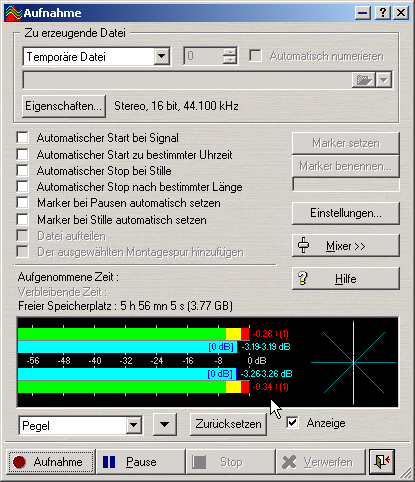
Task: Click the title bar help question mark
Action: point(383,13)
